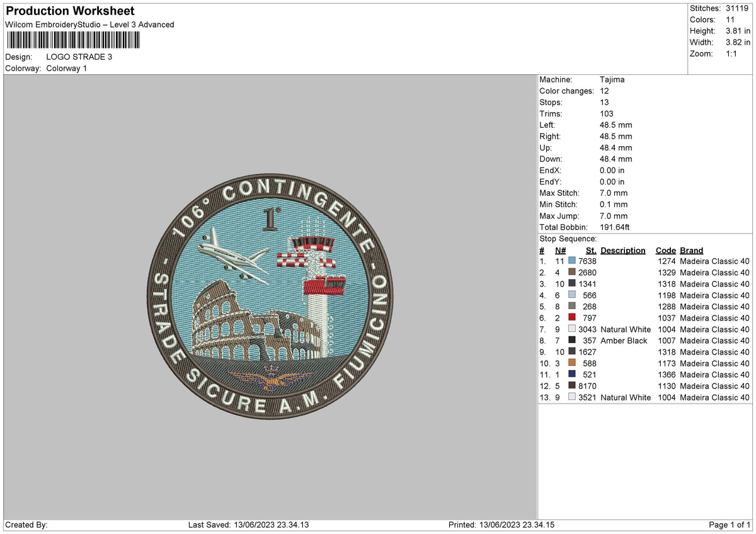Select the dark gray swatch for stop 3
Image resolution: width=756 pixels, height=534 pixels.
click(x=572, y=283)
